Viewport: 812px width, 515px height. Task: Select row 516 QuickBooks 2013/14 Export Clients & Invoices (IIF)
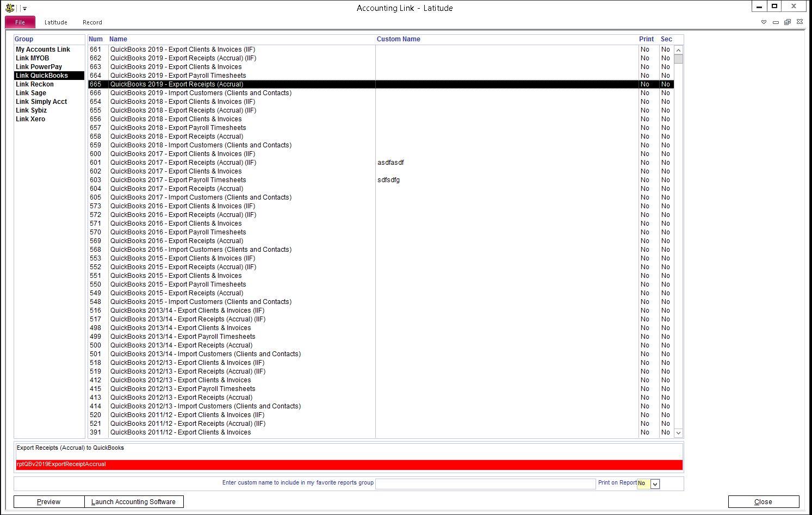coord(381,311)
